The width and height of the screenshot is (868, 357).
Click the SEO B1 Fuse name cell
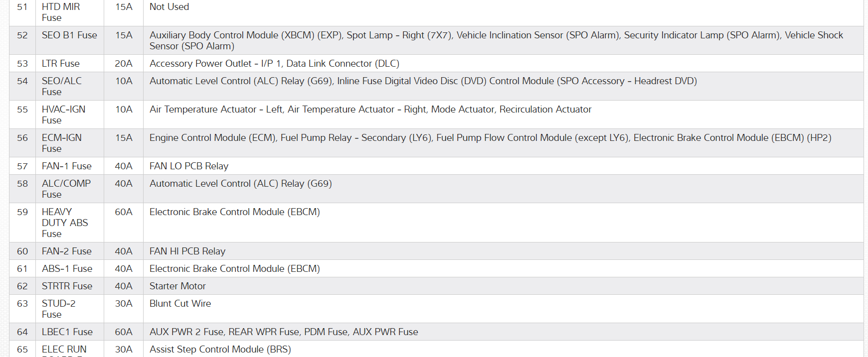tap(69, 35)
